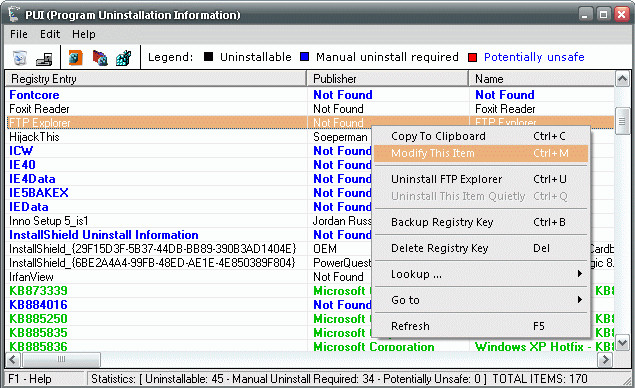
Task: Select the Foxit Reader registry entry
Action: tap(39, 109)
